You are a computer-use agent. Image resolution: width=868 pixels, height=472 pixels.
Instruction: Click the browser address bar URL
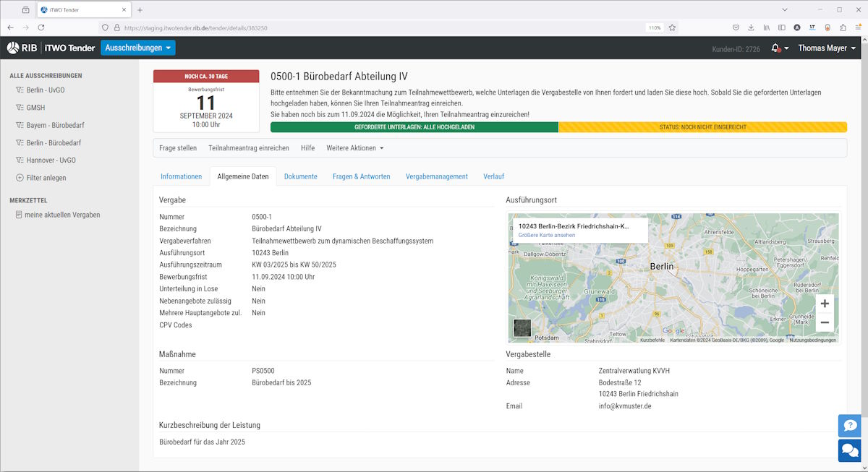click(x=196, y=27)
